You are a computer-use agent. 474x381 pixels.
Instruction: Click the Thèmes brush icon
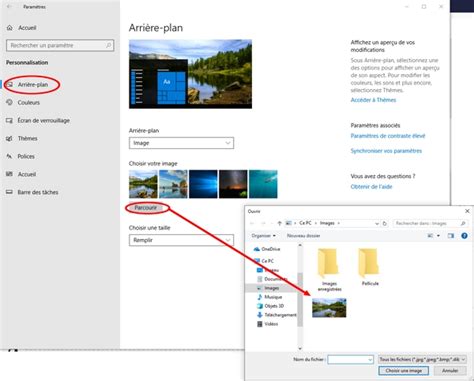[x=9, y=138]
